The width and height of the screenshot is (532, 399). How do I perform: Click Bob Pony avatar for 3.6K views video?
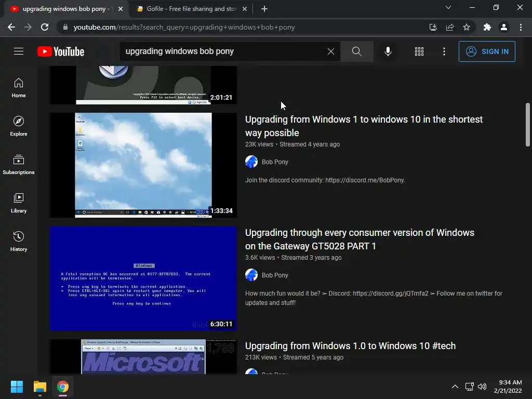click(251, 275)
